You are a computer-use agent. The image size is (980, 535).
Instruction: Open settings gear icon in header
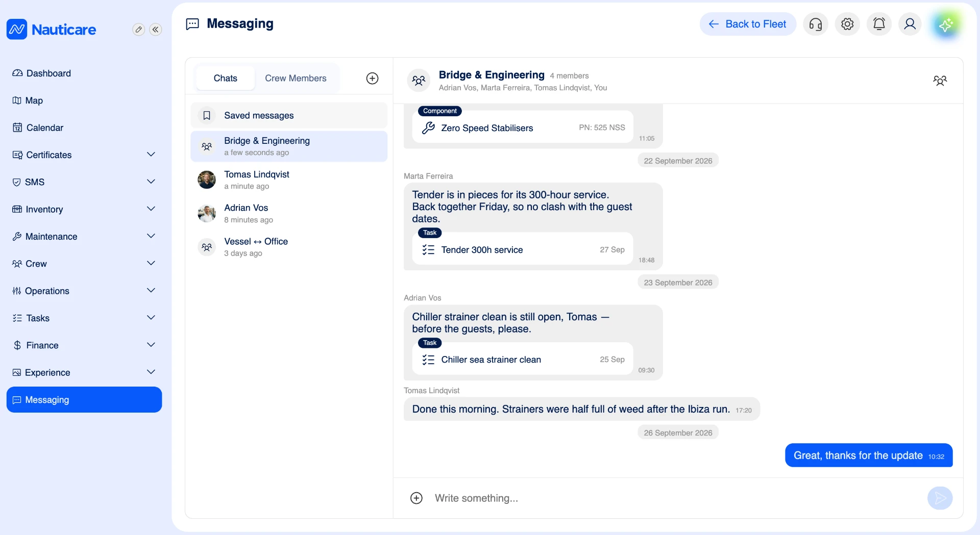point(847,24)
